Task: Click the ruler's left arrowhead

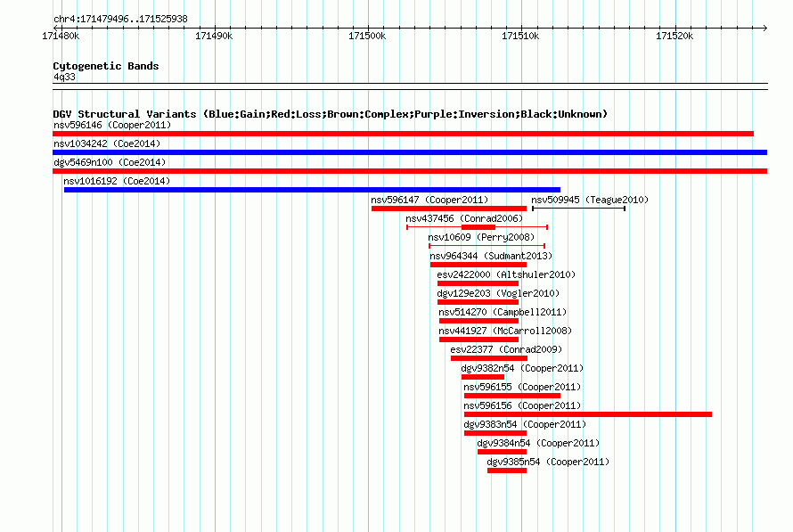Action: click(55, 28)
